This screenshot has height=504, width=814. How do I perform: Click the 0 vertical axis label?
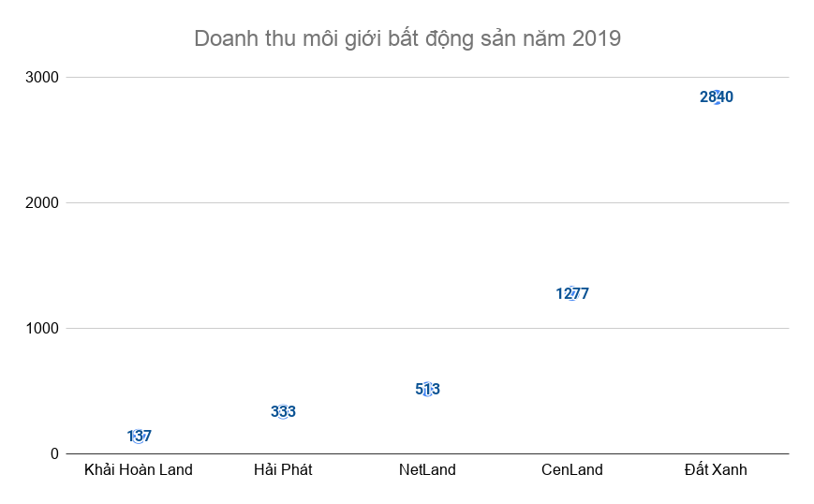coord(54,453)
